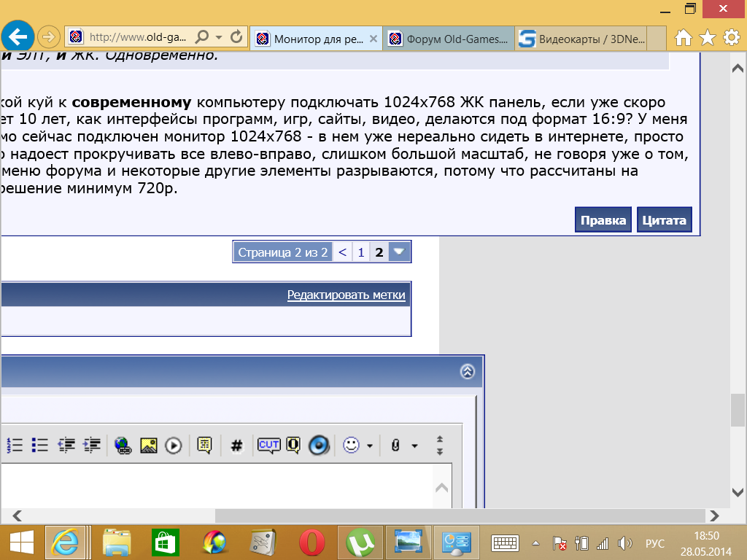
Task: Insert video with play icon
Action: pyautogui.click(x=174, y=446)
